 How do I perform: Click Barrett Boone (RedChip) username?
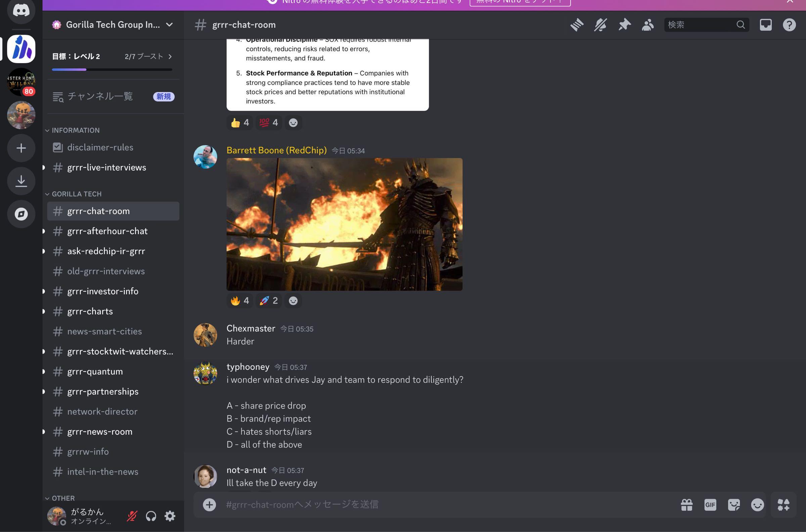[x=276, y=150]
